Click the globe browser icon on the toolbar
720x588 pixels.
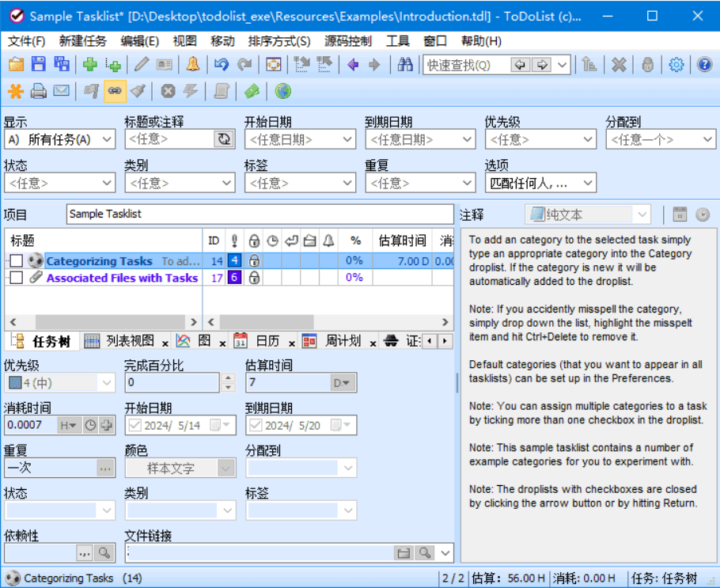tap(283, 91)
